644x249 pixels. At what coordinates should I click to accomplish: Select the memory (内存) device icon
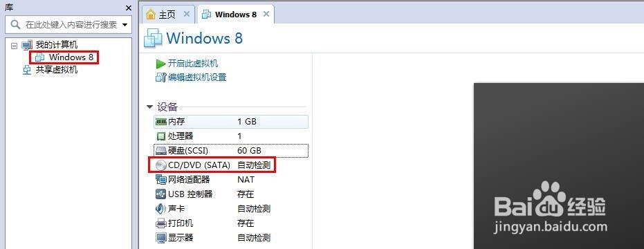pos(160,122)
